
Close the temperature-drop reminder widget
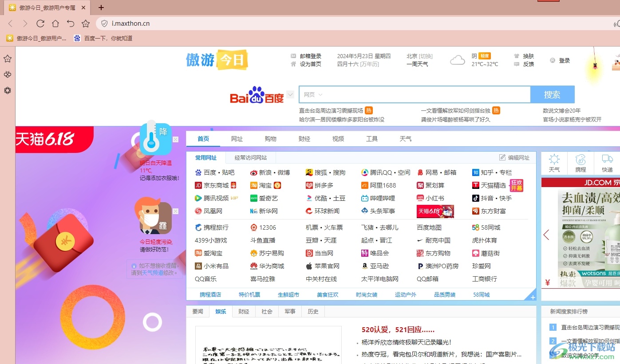[x=175, y=140]
